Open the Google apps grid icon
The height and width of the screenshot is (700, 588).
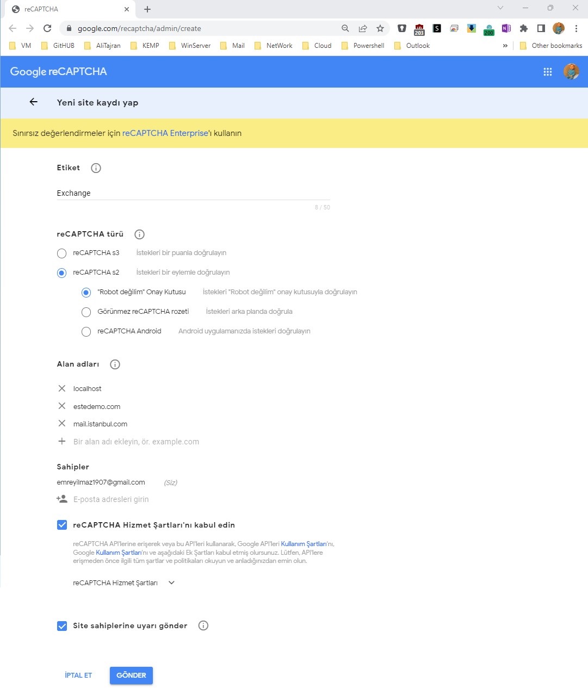(x=548, y=72)
